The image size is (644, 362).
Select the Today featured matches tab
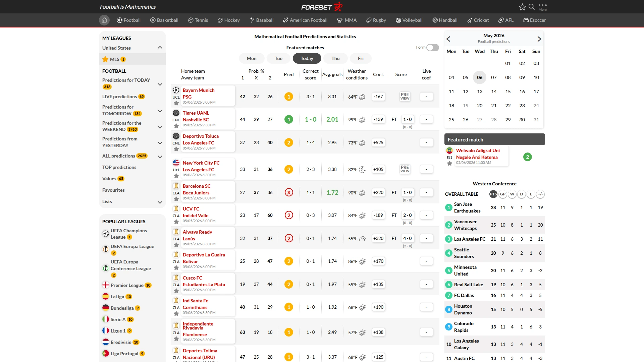click(307, 58)
